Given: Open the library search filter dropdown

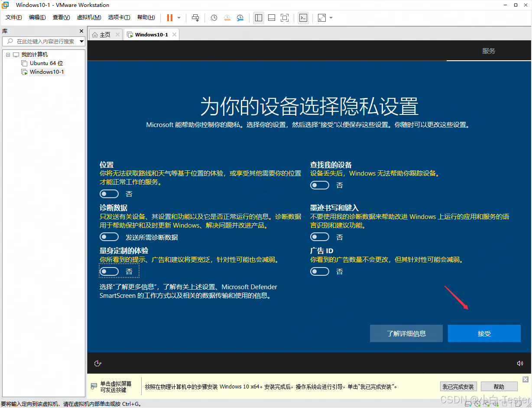Looking at the screenshot, I should [x=82, y=41].
